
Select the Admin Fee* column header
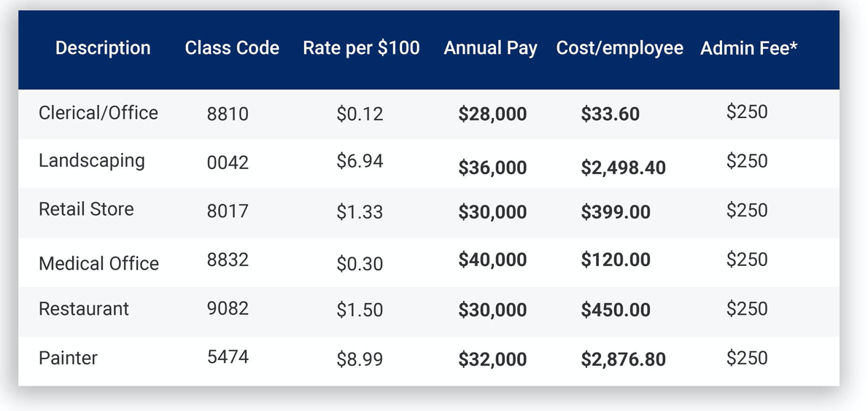point(748,48)
